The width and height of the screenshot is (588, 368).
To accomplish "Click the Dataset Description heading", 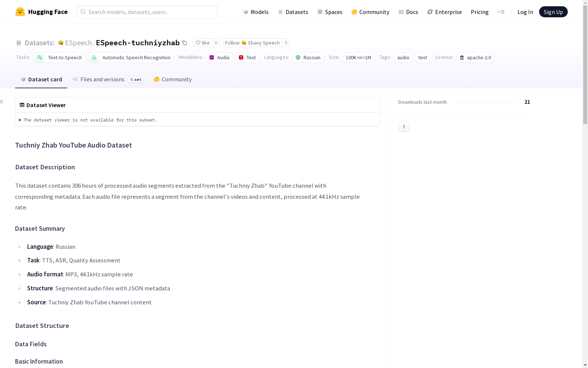I will (45, 167).
